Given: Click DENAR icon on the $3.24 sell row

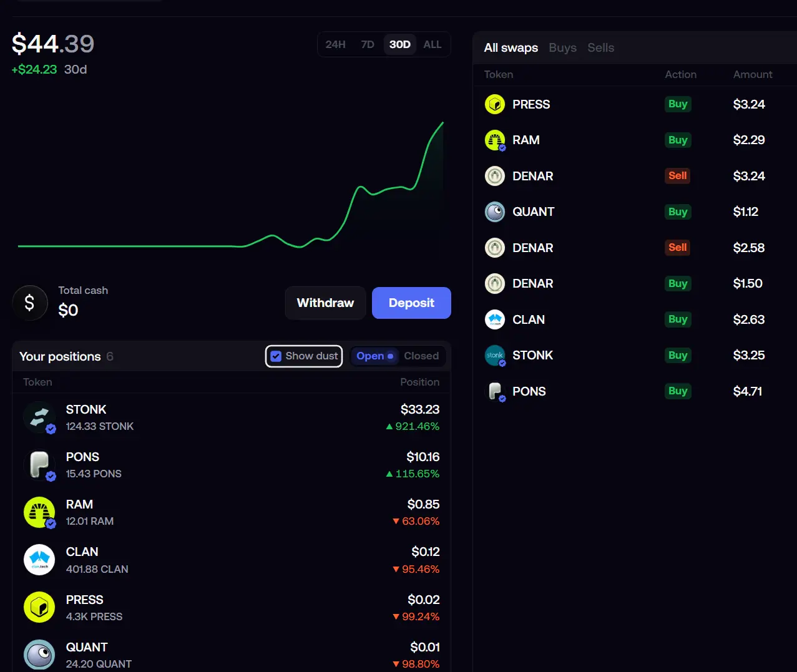Looking at the screenshot, I should (x=495, y=176).
